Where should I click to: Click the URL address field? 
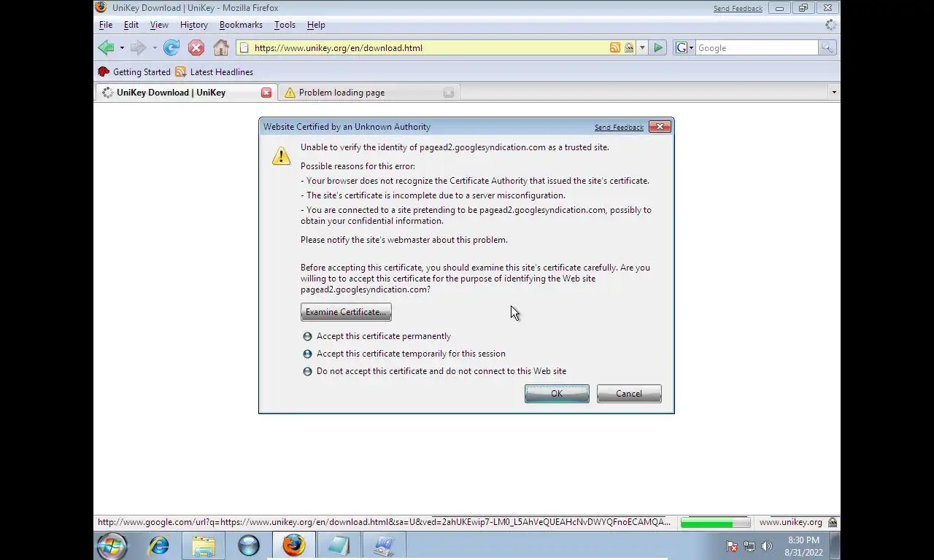click(431, 48)
